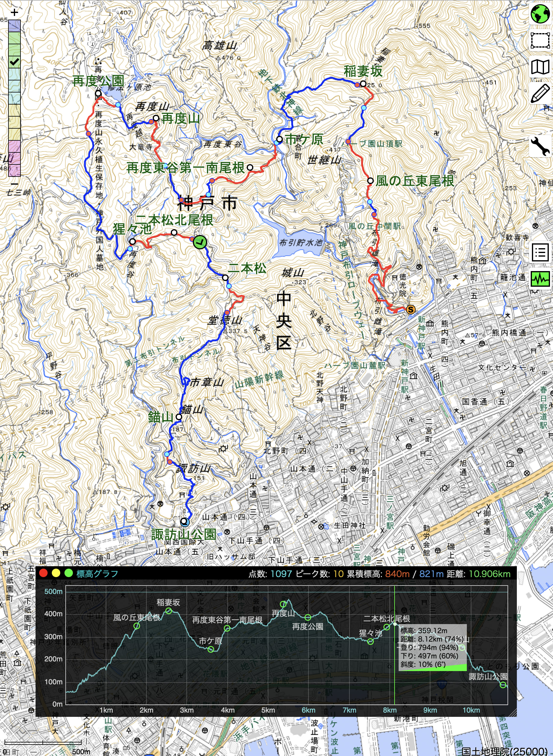Click the 市ケ原 waypoint circle on map

280,139
